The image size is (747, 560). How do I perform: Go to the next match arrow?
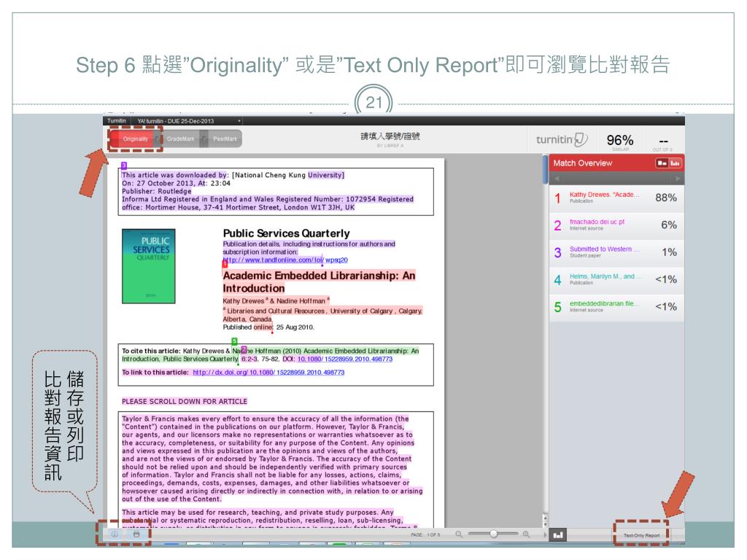(x=678, y=179)
